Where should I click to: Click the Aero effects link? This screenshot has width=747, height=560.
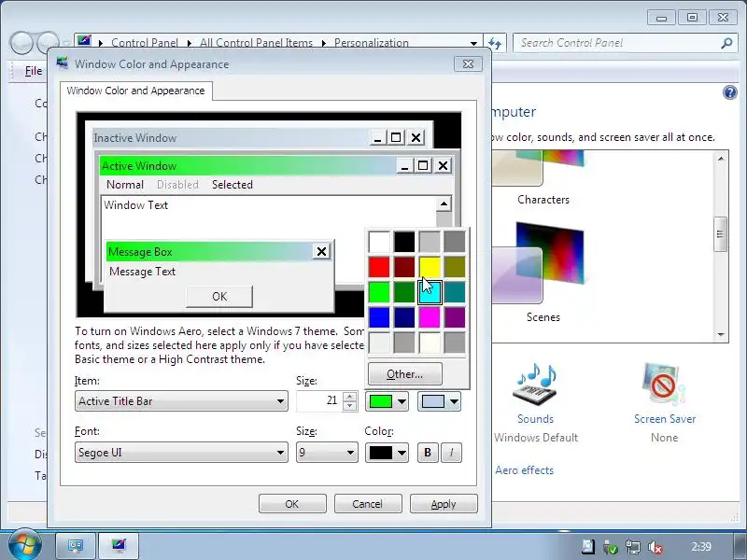point(524,470)
